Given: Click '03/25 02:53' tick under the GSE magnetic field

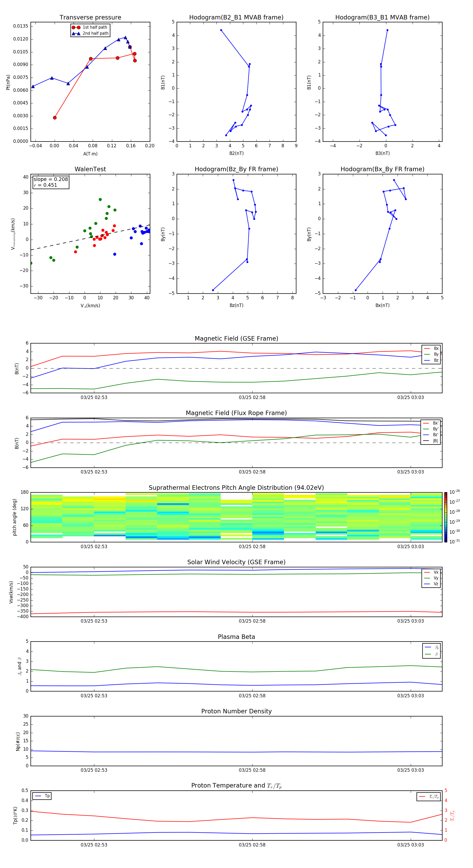Looking at the screenshot, I should point(94,397).
